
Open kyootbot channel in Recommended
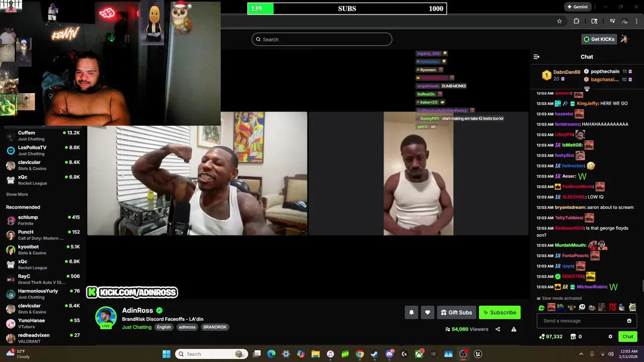43,249
